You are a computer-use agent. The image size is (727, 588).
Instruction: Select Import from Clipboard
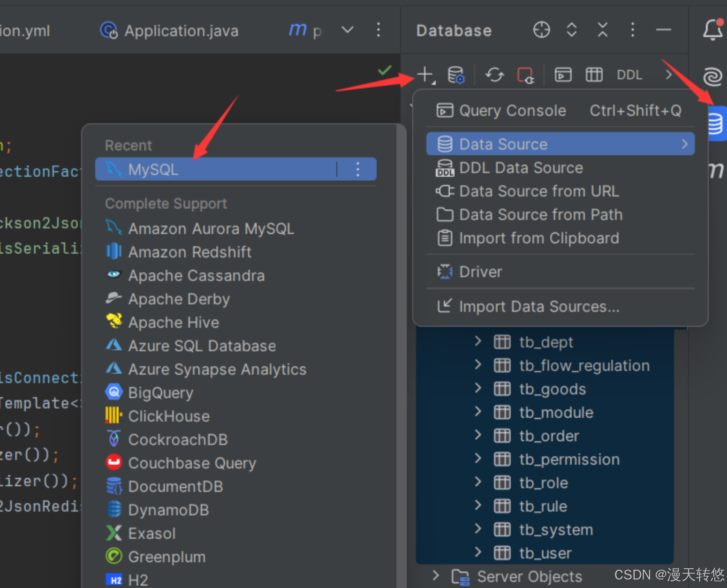[x=560, y=238]
